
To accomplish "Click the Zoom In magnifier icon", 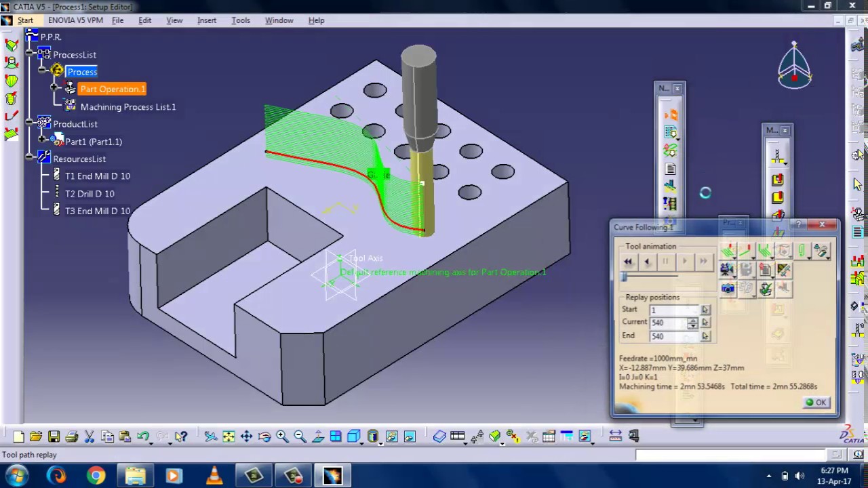I will [282, 436].
